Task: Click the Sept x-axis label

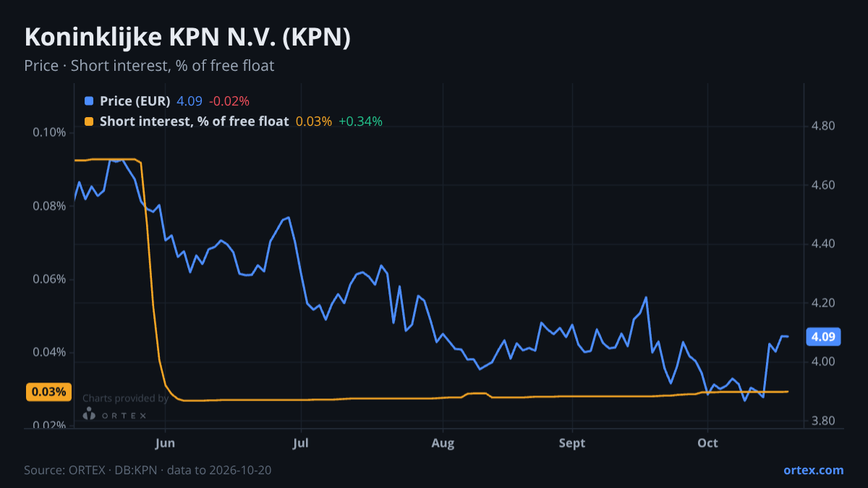Action: (x=572, y=443)
